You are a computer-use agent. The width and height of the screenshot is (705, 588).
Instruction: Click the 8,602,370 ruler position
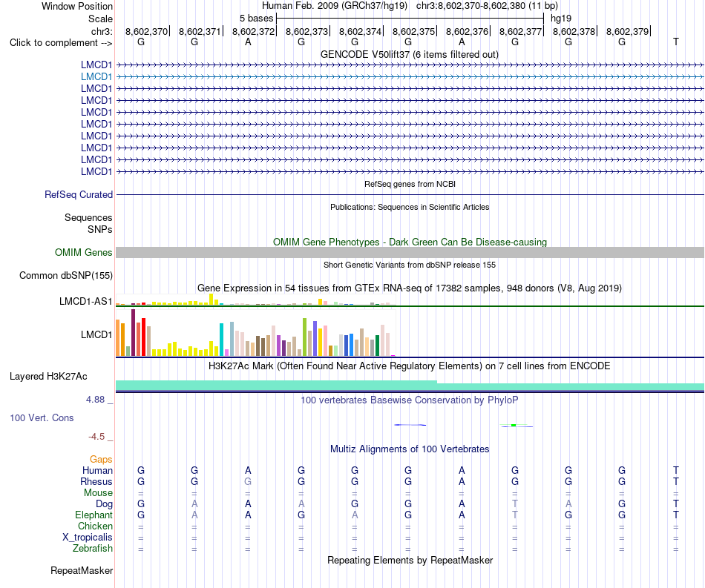pyautogui.click(x=147, y=31)
